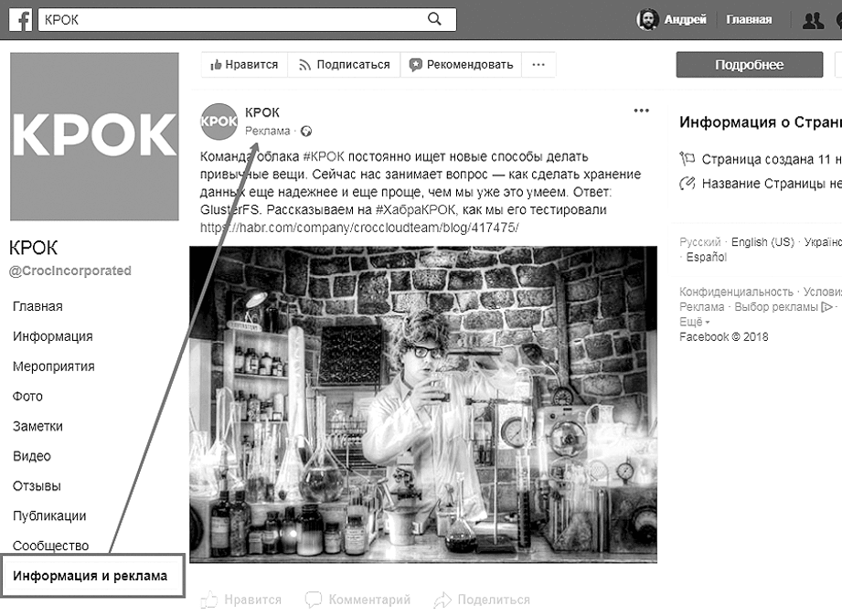Open the Фото sidebar tab
This screenshot has height=616, width=842.
pos(27,397)
